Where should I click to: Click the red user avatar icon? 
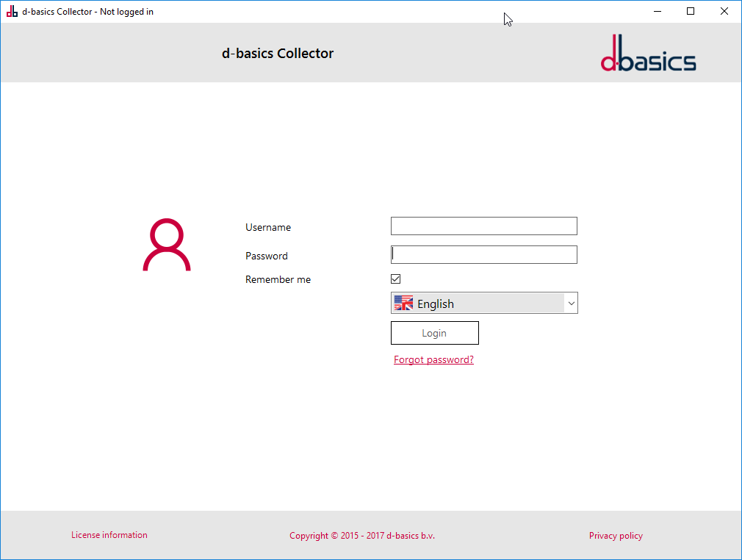(167, 245)
